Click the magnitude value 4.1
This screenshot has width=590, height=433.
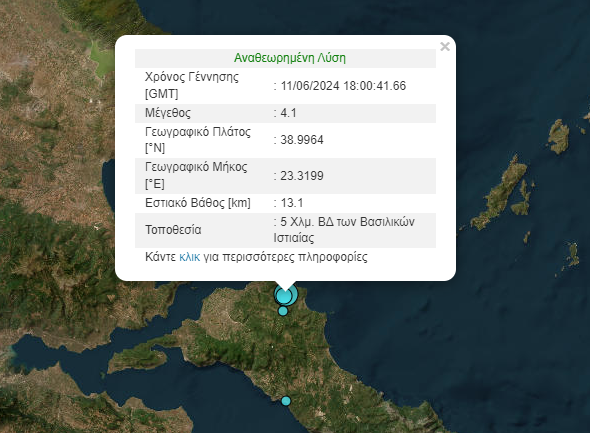(288, 113)
